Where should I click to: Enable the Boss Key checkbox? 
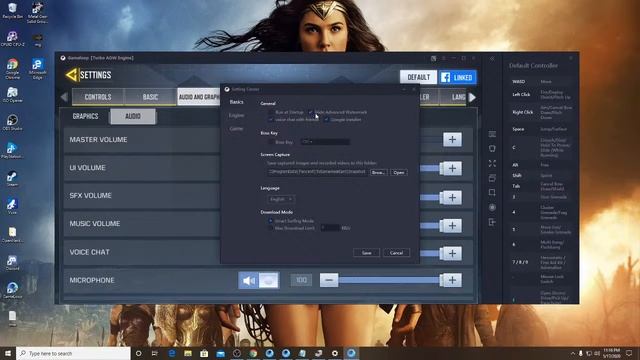coord(271,142)
